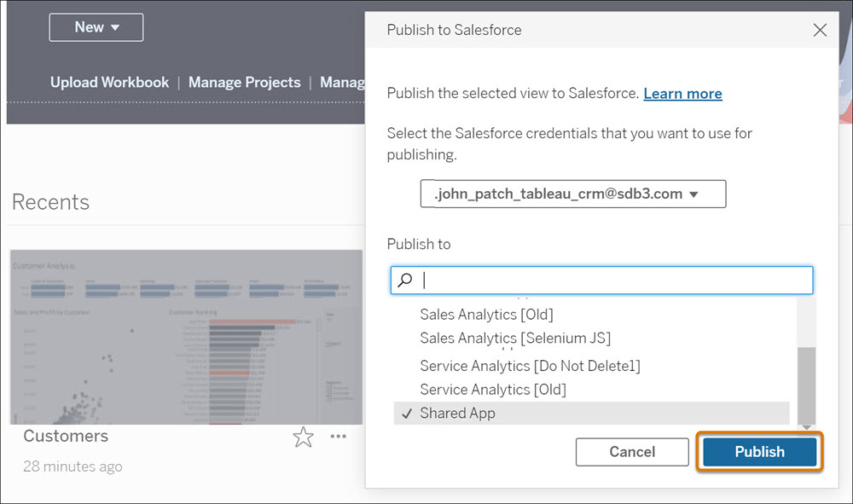
Task: Select the checked Shared App entry
Action: click(591, 414)
